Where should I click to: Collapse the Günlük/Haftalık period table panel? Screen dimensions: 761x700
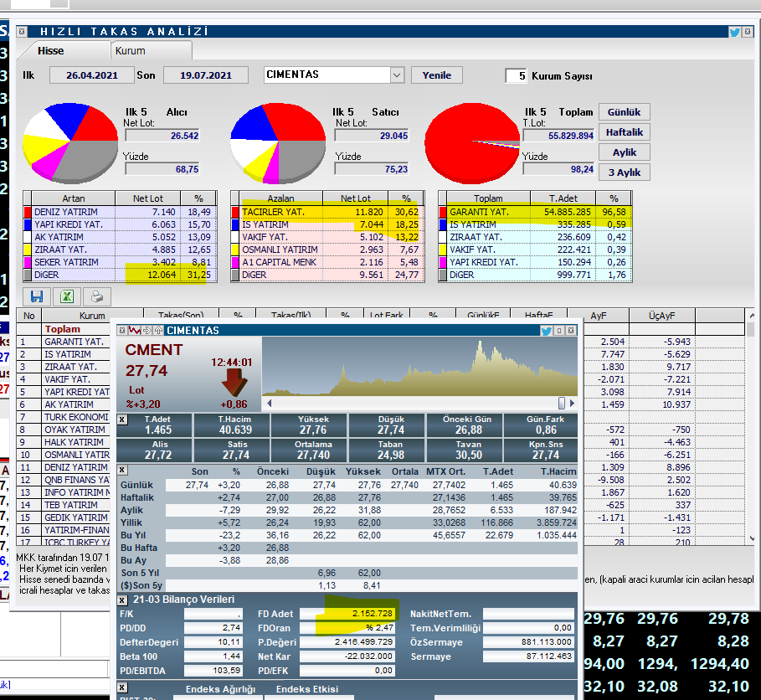(122, 470)
